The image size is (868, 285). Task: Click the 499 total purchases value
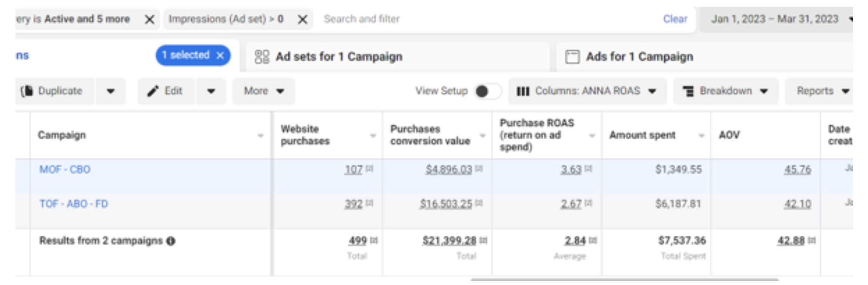pyautogui.click(x=358, y=241)
